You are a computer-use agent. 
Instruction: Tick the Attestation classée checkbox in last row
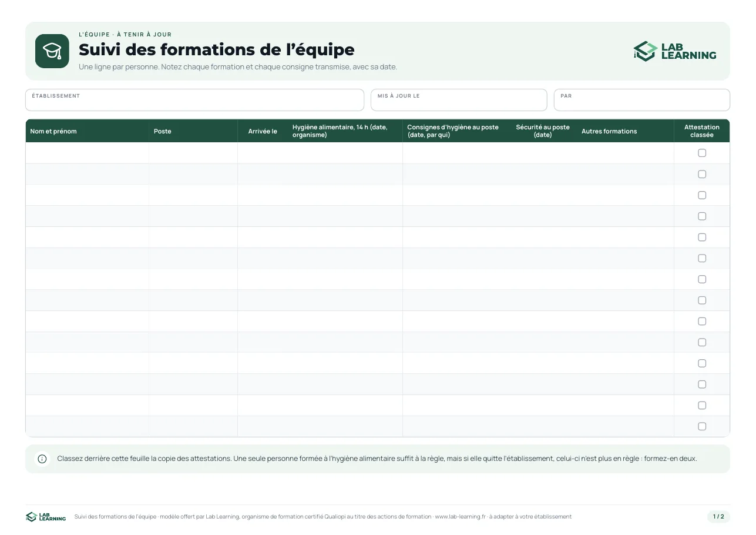tap(702, 426)
